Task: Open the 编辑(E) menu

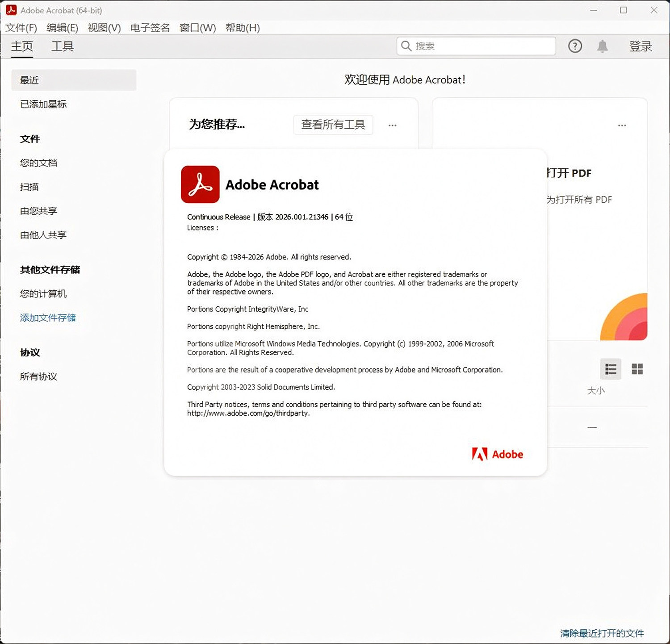Action: [x=62, y=28]
